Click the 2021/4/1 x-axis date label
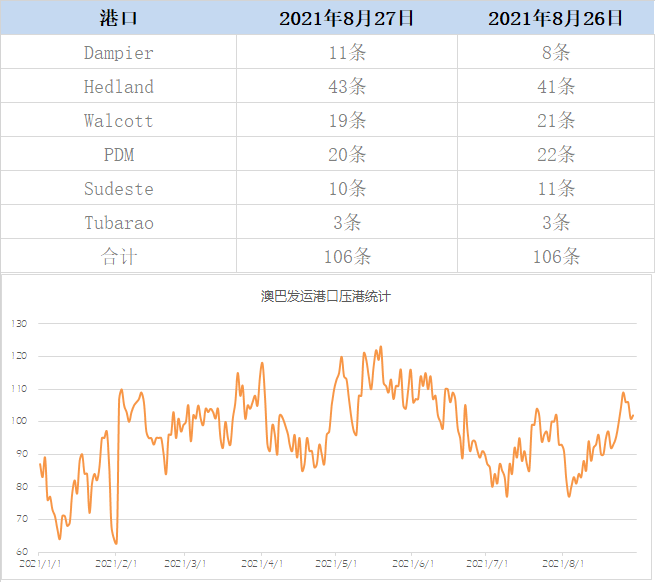 [x=262, y=564]
